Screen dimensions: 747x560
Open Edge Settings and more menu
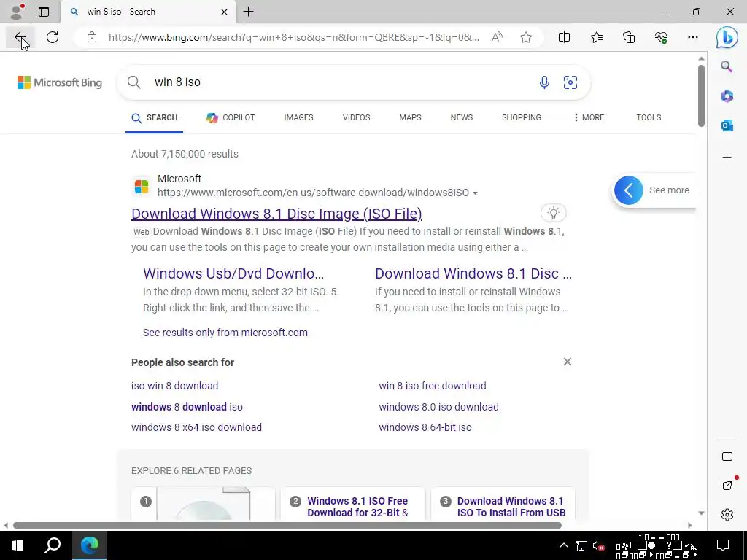tap(693, 37)
